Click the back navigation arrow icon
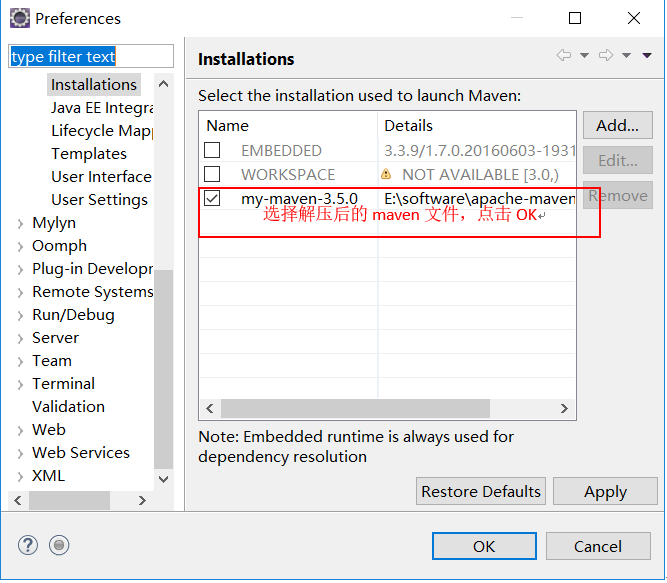Viewport: 667px width, 583px height. coord(564,55)
